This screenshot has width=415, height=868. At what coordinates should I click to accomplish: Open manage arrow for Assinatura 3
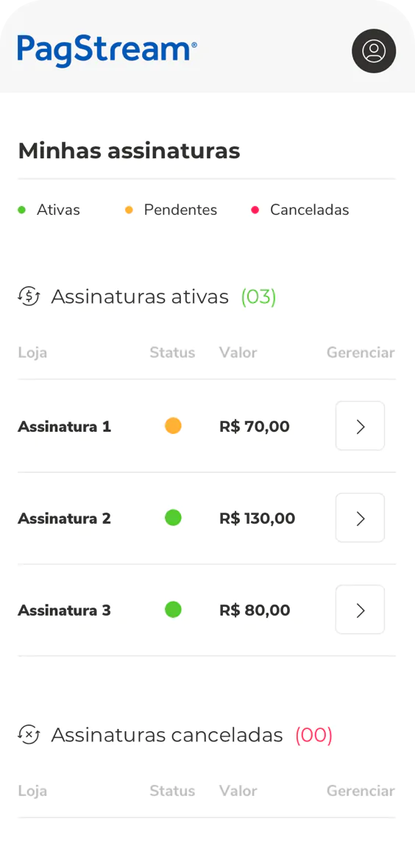pyautogui.click(x=360, y=610)
